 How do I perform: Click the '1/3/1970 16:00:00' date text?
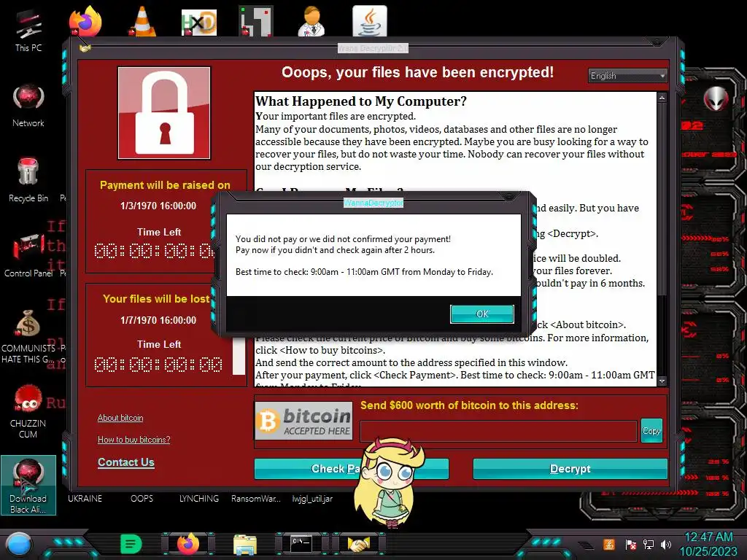point(158,206)
